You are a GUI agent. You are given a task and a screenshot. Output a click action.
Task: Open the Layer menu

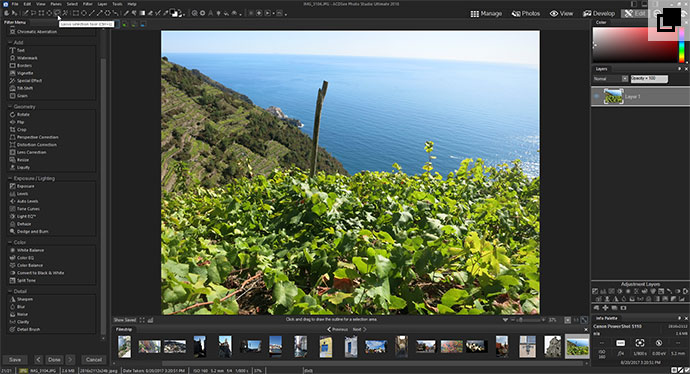point(103,4)
